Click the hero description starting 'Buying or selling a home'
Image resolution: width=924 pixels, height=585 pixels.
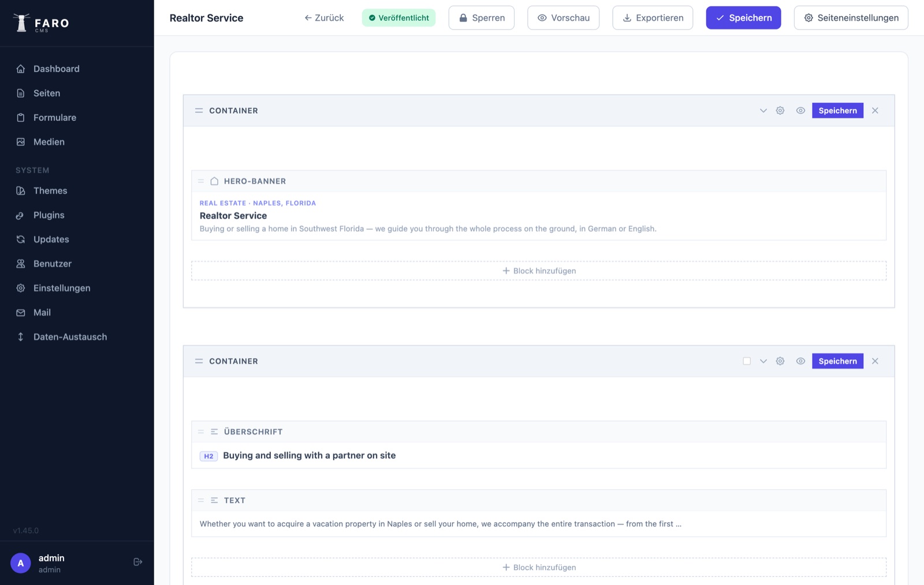[x=428, y=229]
